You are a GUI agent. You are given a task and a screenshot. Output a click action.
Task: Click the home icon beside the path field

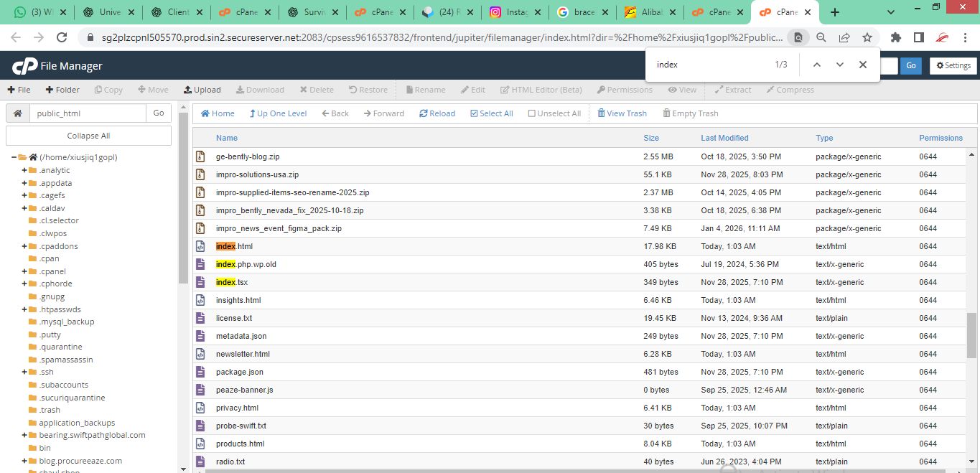18,113
